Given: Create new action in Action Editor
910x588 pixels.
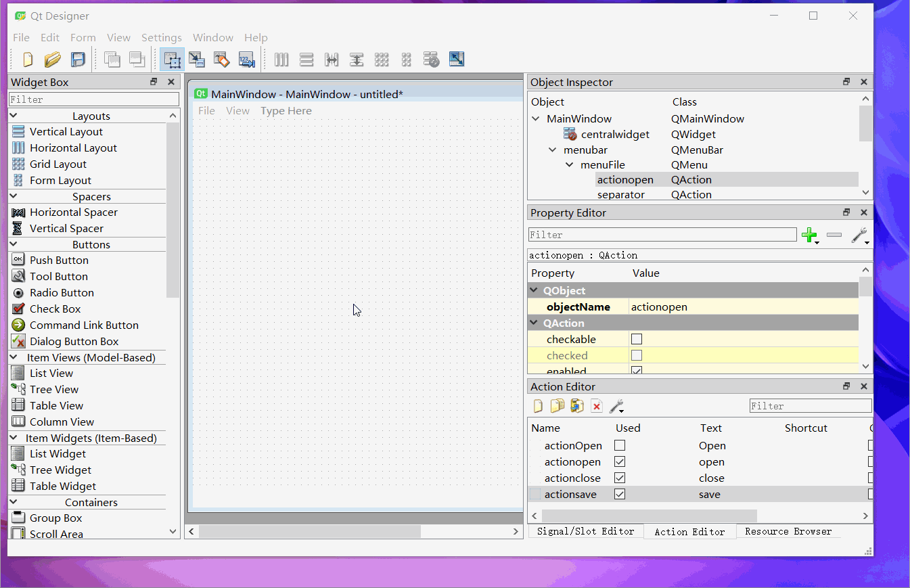Looking at the screenshot, I should click(539, 406).
